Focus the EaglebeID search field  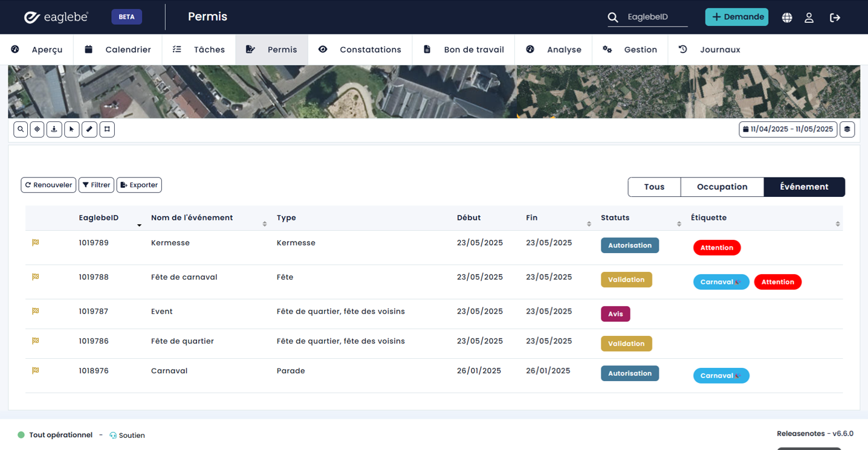click(656, 17)
